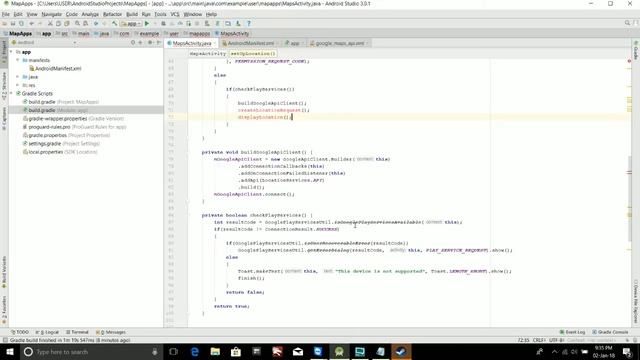Viewport: 640px width, 360px height.
Task: Open the Refactor menu
Action: point(112,14)
